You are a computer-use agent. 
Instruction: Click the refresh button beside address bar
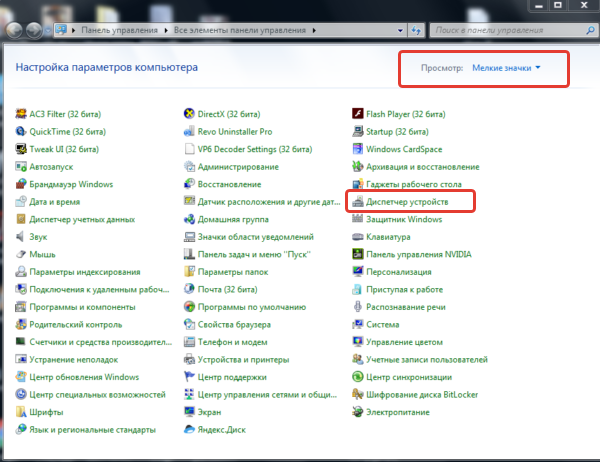(x=416, y=30)
